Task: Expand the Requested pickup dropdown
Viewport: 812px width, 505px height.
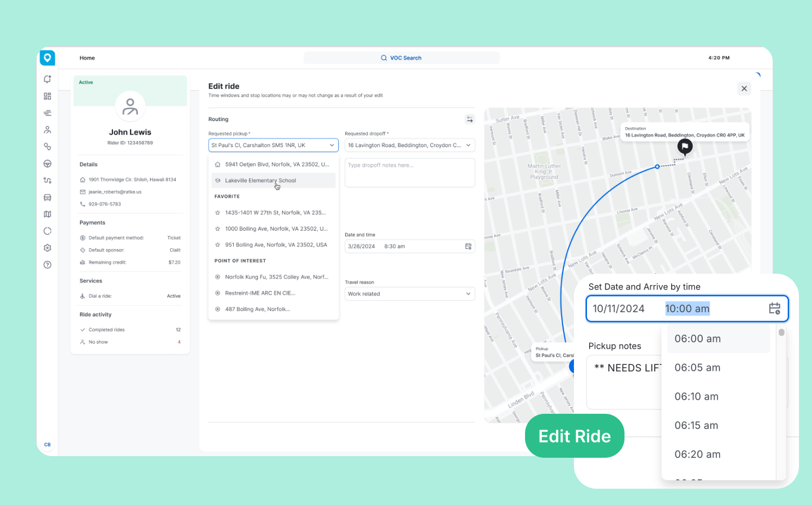Action: 273,146
